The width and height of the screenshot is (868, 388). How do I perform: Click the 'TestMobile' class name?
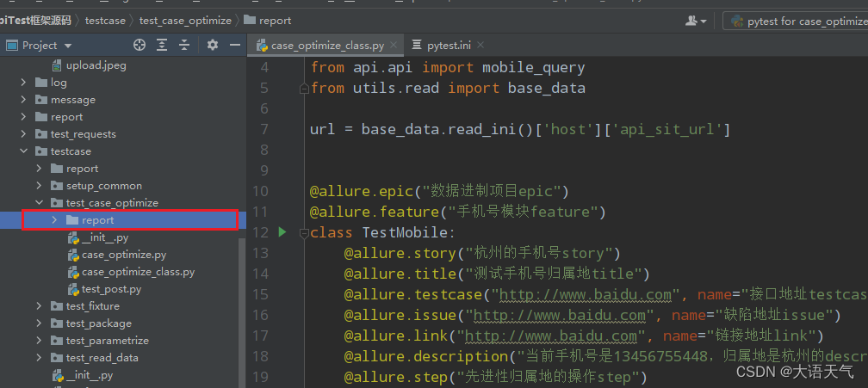coord(404,232)
